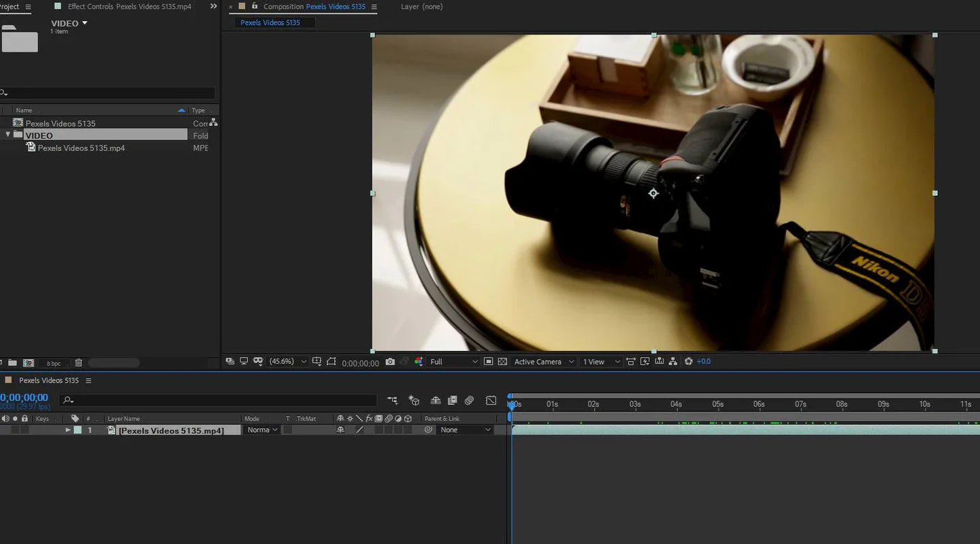Open the Parent & Link None dropdown
980x544 pixels.
click(x=465, y=430)
